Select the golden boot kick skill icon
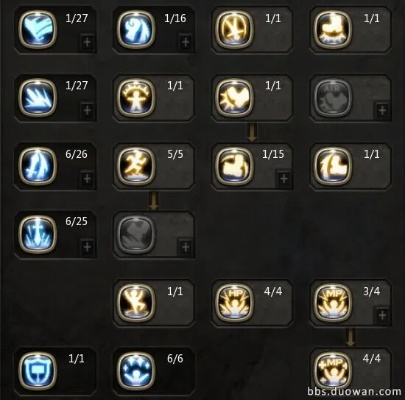 pos(333,30)
